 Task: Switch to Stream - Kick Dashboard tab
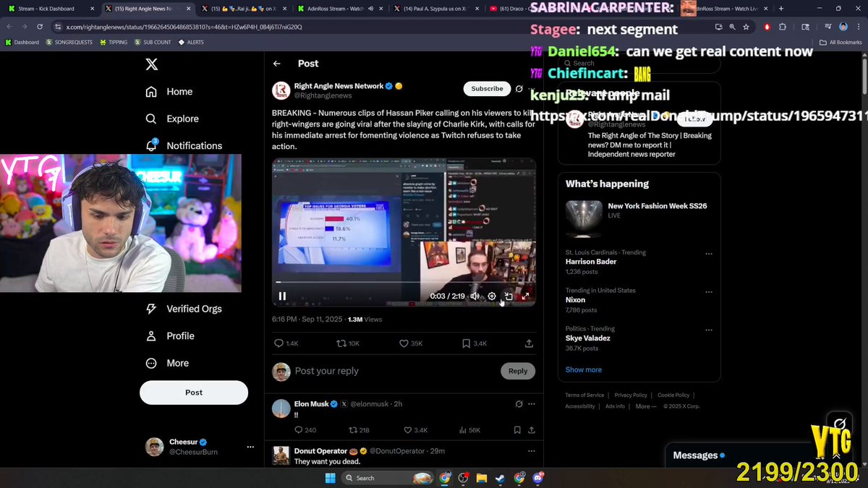(x=50, y=9)
